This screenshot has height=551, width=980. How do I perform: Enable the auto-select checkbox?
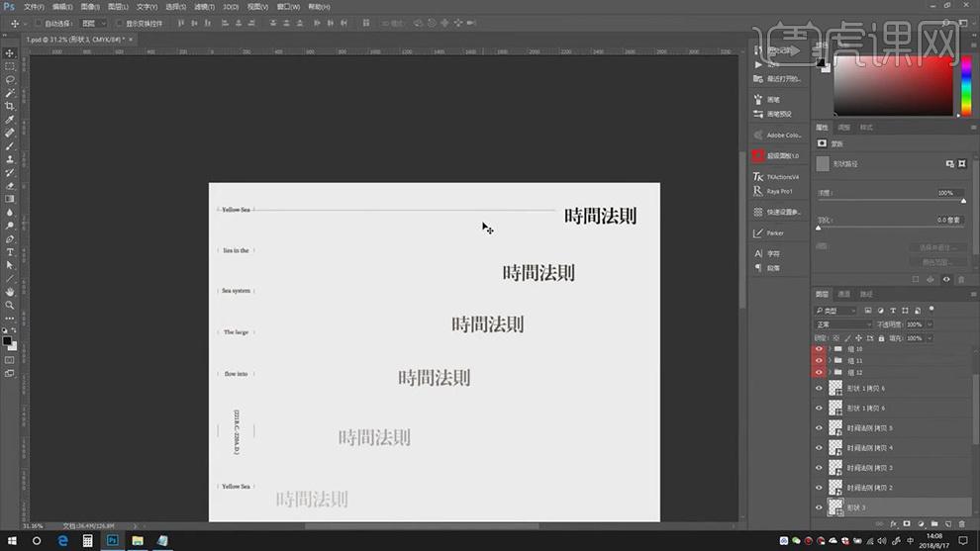pyautogui.click(x=39, y=23)
